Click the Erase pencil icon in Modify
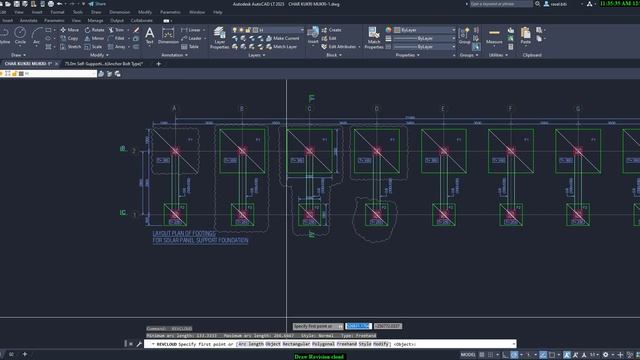The width and height of the screenshot is (640, 360). tap(136, 30)
